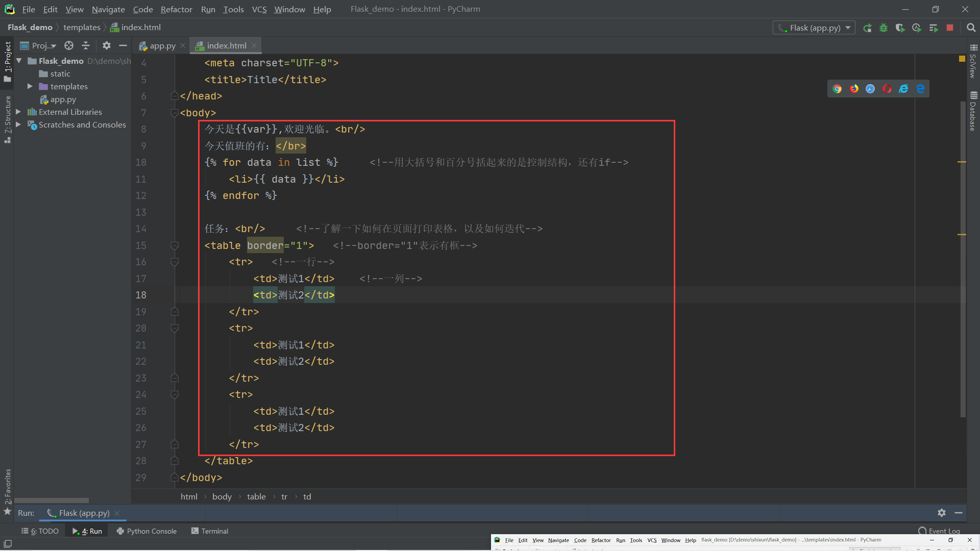Open Flask (app.py) run configuration dropdown
Image resolution: width=980 pixels, height=551 pixels.
[x=814, y=28]
